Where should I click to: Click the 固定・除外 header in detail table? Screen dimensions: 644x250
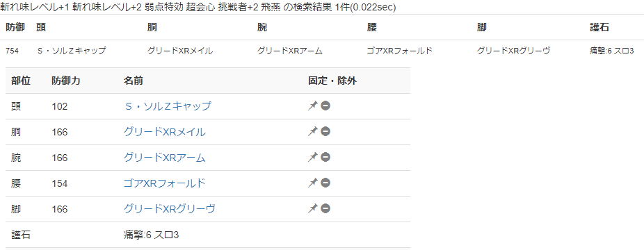point(332,81)
